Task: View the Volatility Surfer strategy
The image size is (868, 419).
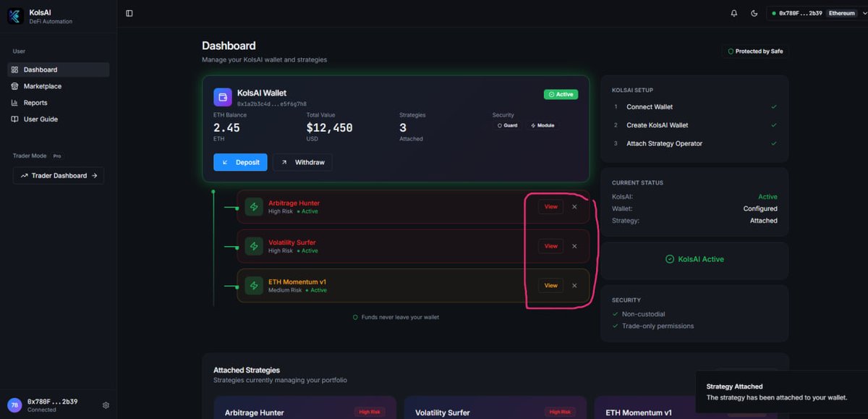Action: tap(550, 246)
